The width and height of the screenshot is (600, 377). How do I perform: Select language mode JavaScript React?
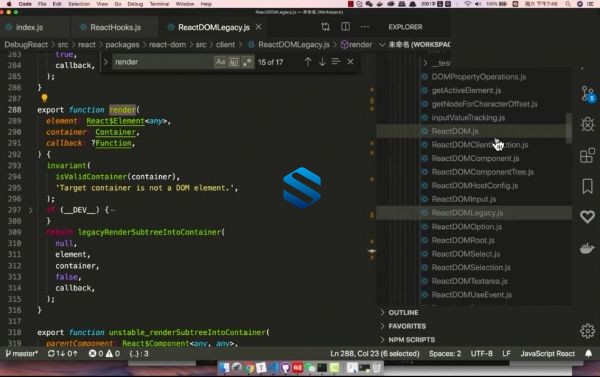pos(548,354)
